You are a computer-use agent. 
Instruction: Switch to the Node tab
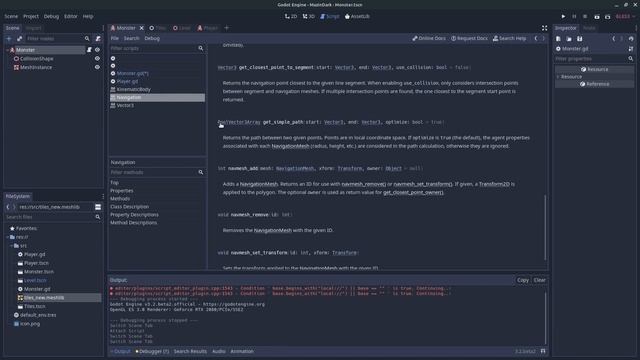pos(589,28)
